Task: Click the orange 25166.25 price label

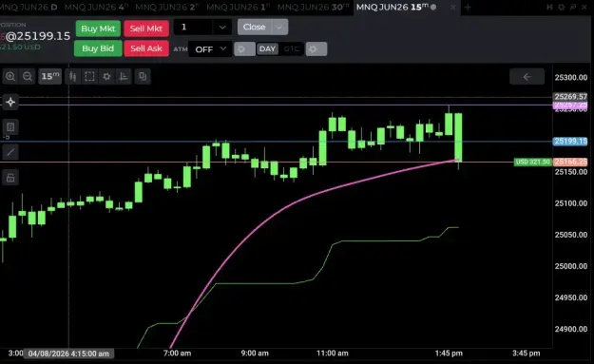Action: click(x=570, y=163)
